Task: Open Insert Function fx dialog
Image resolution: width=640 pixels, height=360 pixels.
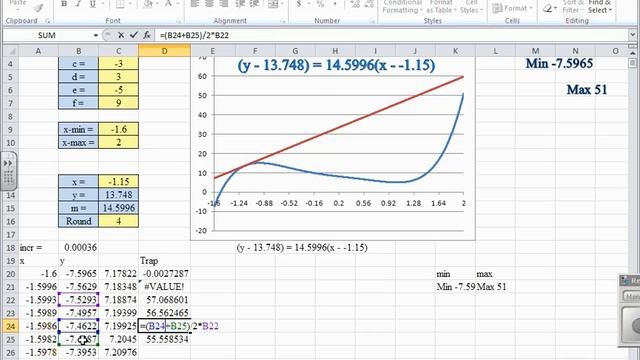Action: 147,36
